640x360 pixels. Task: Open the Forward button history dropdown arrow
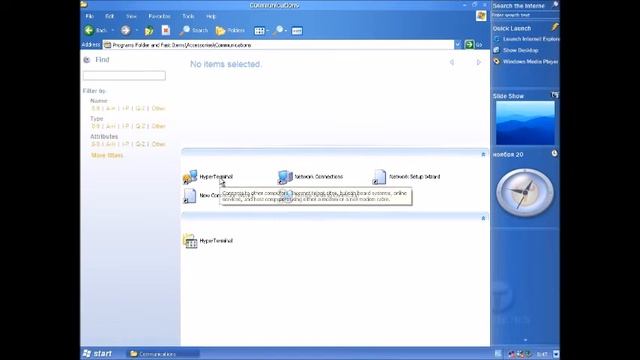pyautogui.click(x=137, y=31)
